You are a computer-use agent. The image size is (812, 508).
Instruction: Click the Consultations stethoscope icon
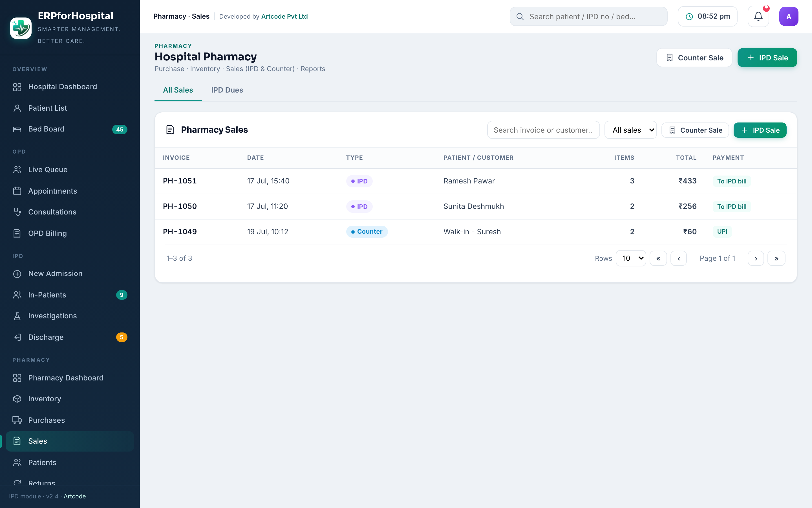point(17,212)
